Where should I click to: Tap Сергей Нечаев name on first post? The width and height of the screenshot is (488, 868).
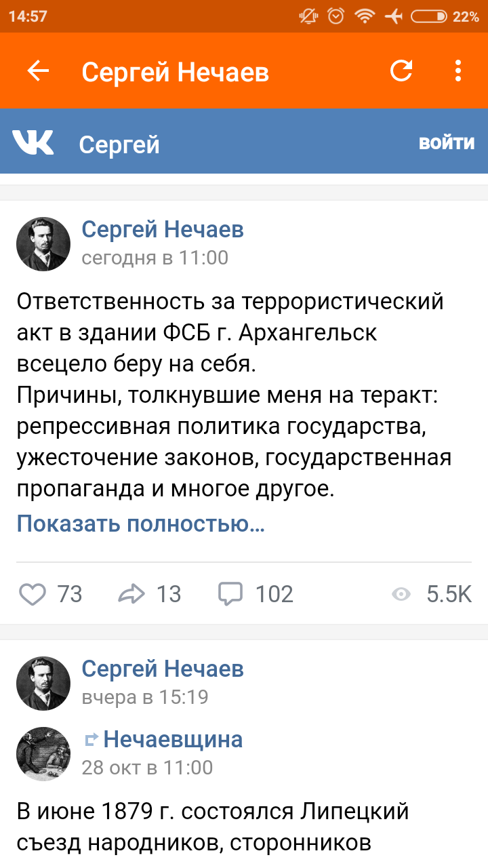click(x=163, y=230)
